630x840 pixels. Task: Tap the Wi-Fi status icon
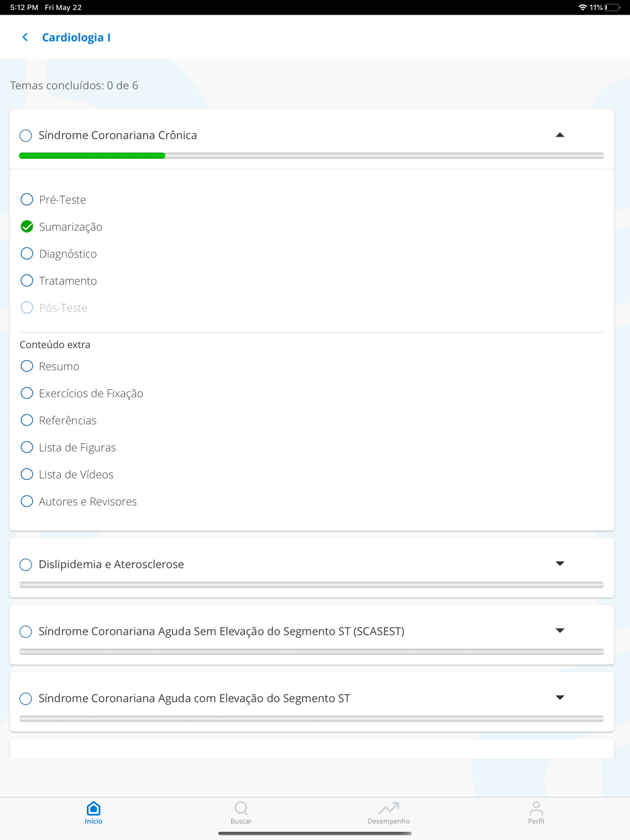point(582,8)
